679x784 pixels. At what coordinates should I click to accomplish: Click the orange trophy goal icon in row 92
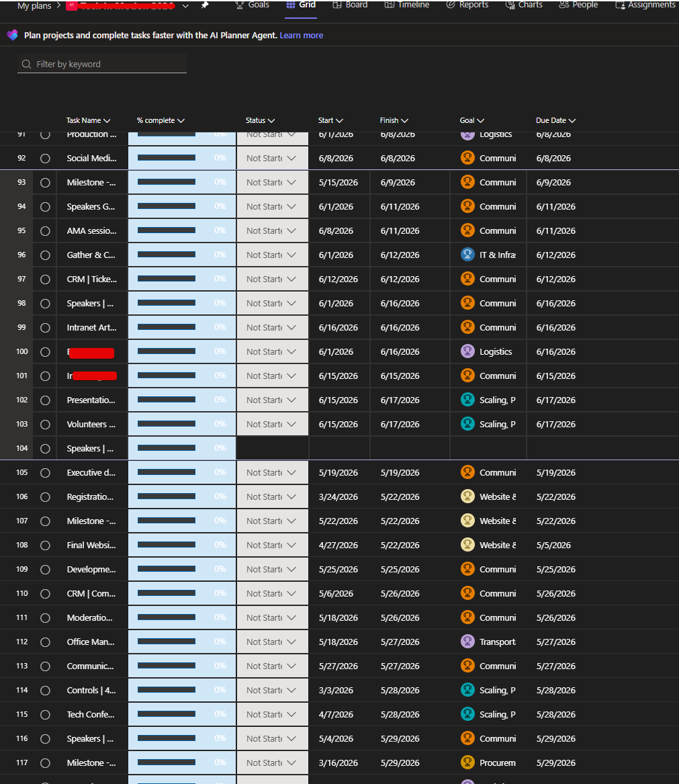467,157
